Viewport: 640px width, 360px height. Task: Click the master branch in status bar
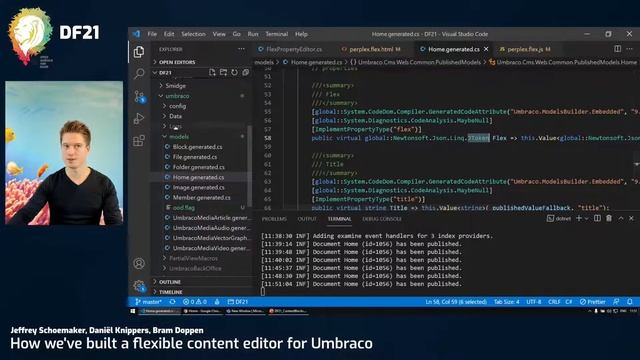[149, 302]
